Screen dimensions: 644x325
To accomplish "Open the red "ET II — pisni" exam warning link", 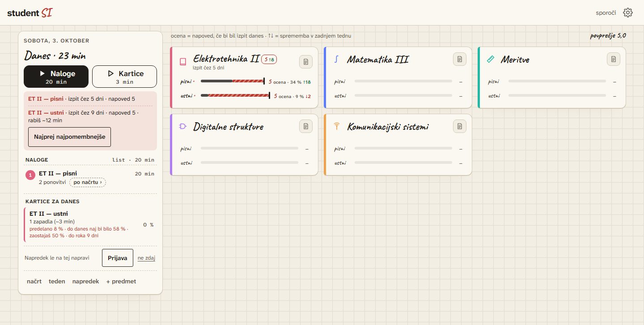I will [x=46, y=98].
